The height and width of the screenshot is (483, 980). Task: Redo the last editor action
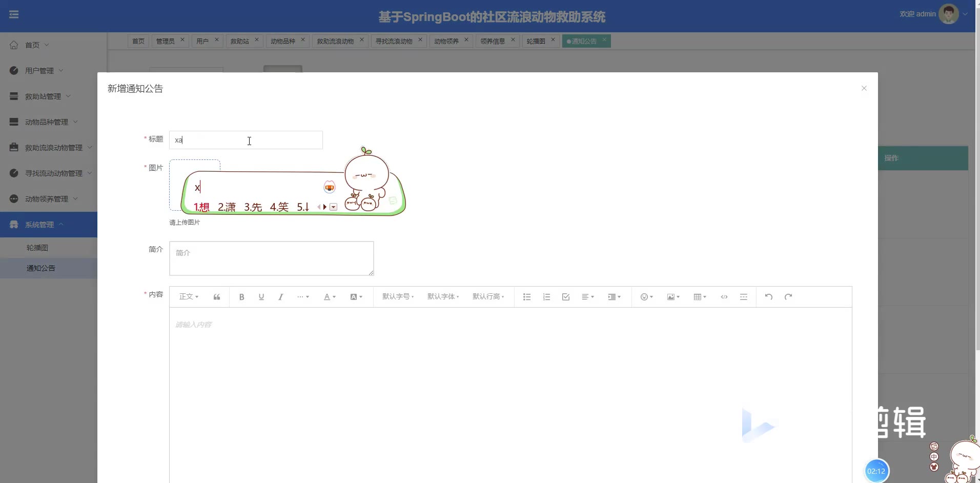pos(788,297)
